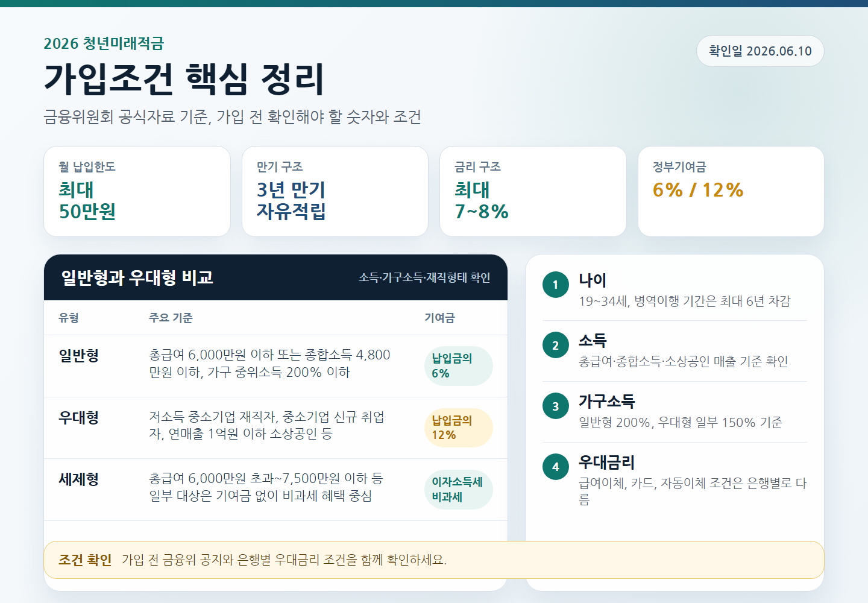Click the 소득 checklist heading
This screenshot has height=603, width=868.
[x=593, y=341]
